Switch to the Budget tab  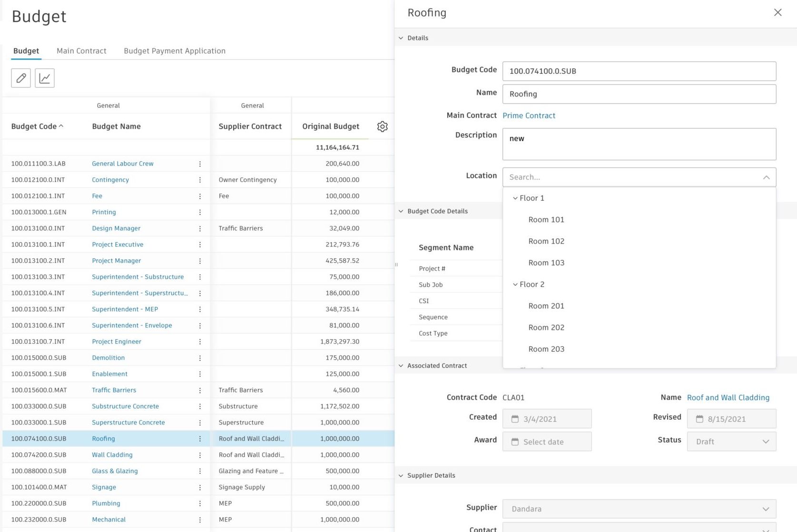point(26,51)
